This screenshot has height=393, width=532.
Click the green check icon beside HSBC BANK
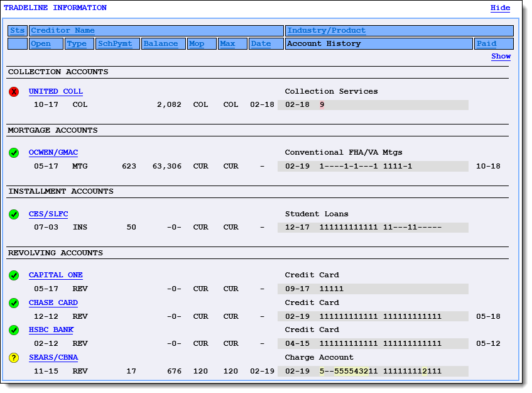[x=14, y=330]
